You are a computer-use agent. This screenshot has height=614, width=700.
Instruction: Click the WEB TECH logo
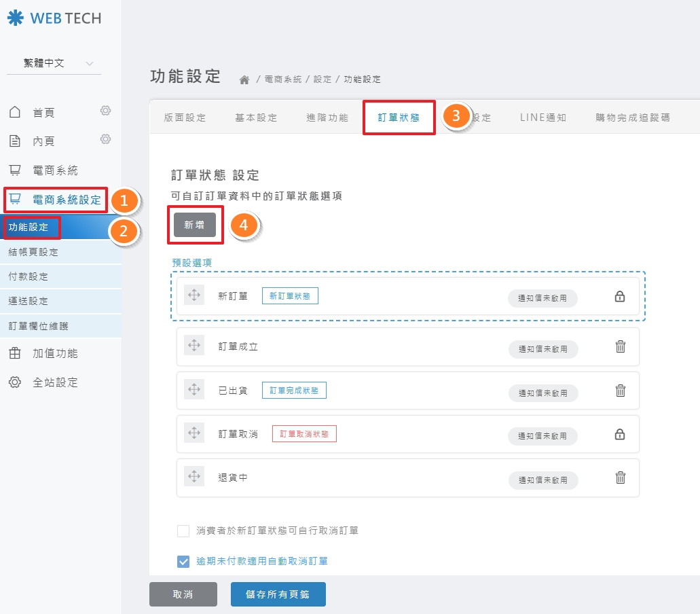[x=54, y=18]
